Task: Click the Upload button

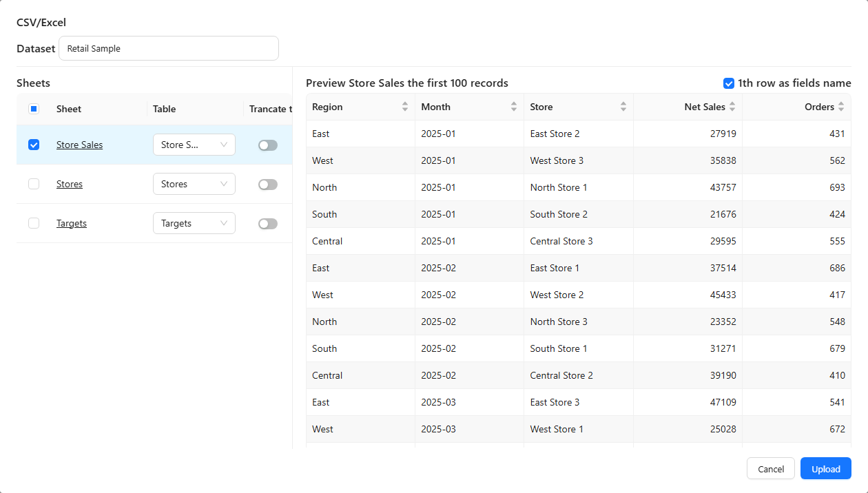Action: (826, 469)
